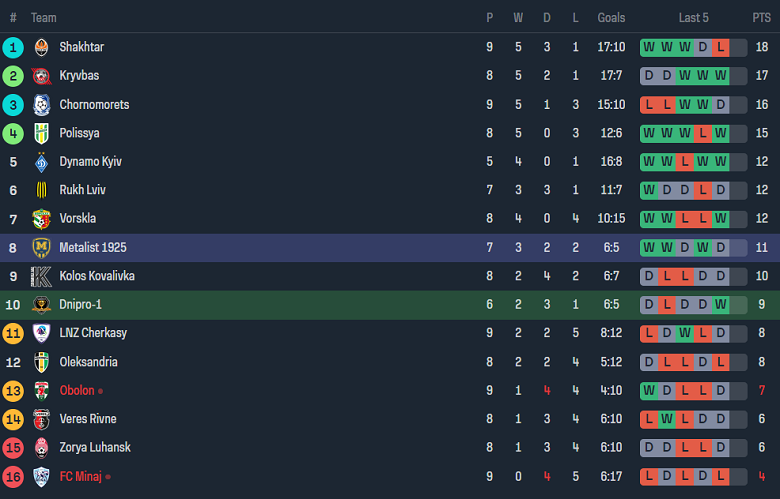Viewport: 780px width, 499px height.
Task: Click the Shakhtar club crest icon
Action: 41,47
